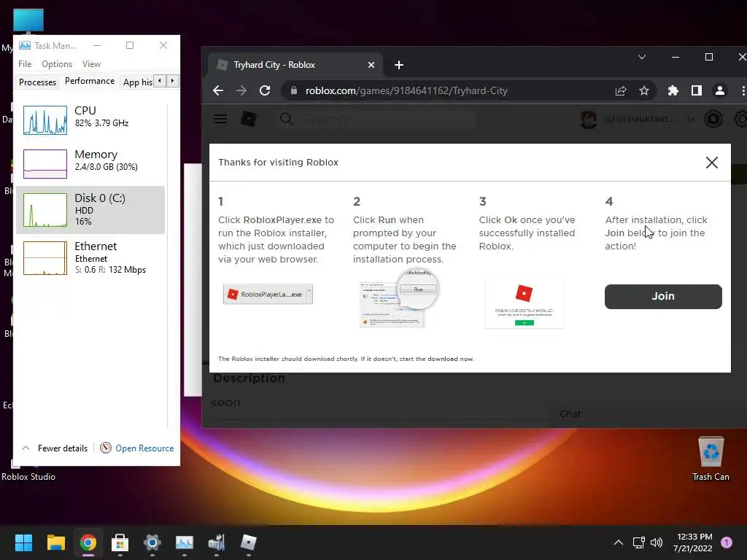The width and height of the screenshot is (747, 560).
Task: Open Microsoft Store from taskbar
Action: coord(120,542)
